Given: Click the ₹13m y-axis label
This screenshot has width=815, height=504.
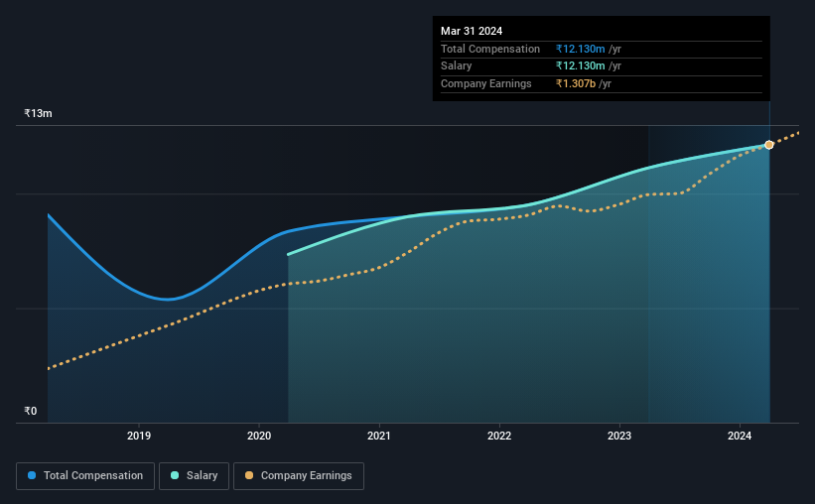Looking at the screenshot, I should (x=38, y=113).
